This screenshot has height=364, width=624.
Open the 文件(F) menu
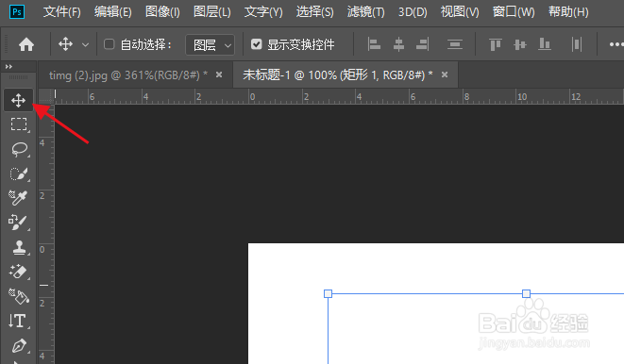(61, 12)
